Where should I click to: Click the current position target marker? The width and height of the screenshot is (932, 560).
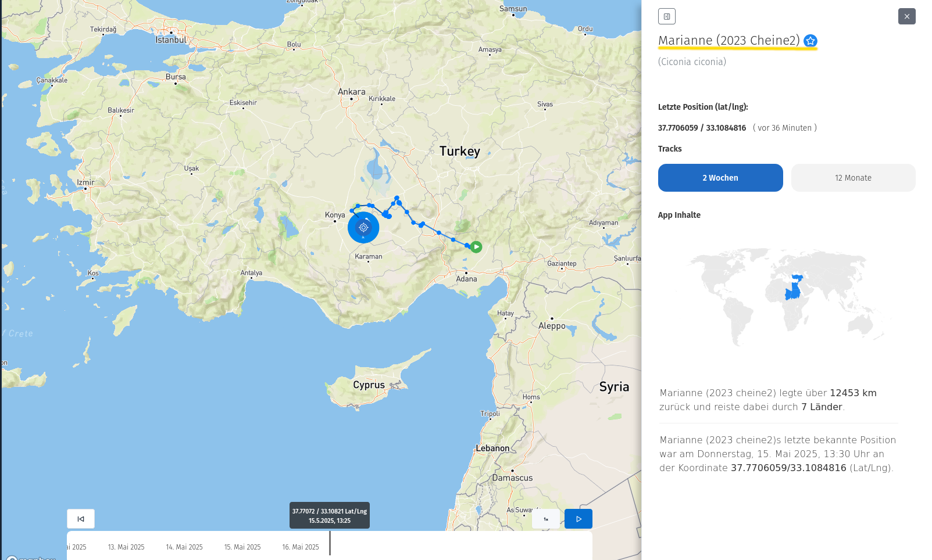coord(363,228)
